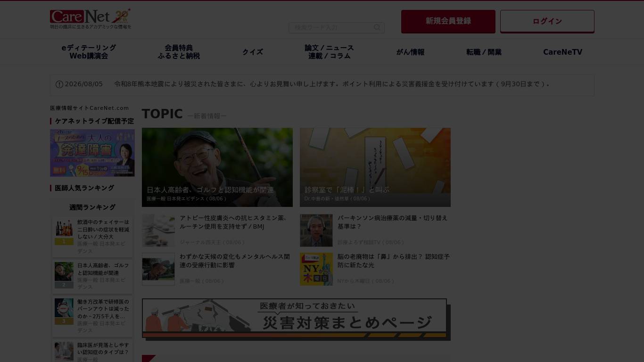Open ranking item 臨床医が見落としやすい認知症
Image resolution: width=644 pixels, height=362 pixels.
[x=103, y=349]
